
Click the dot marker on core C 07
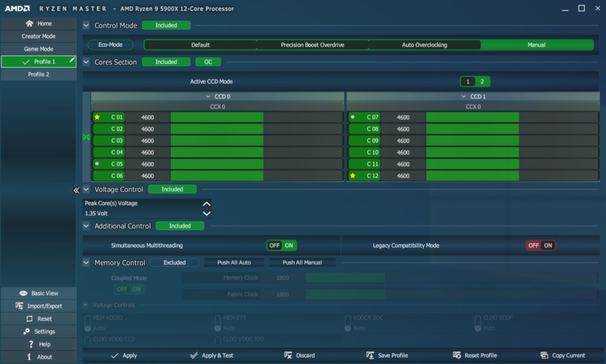[x=353, y=117]
